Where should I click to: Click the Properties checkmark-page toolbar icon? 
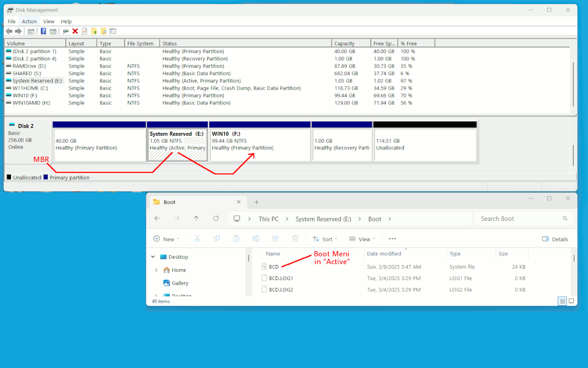(85, 31)
